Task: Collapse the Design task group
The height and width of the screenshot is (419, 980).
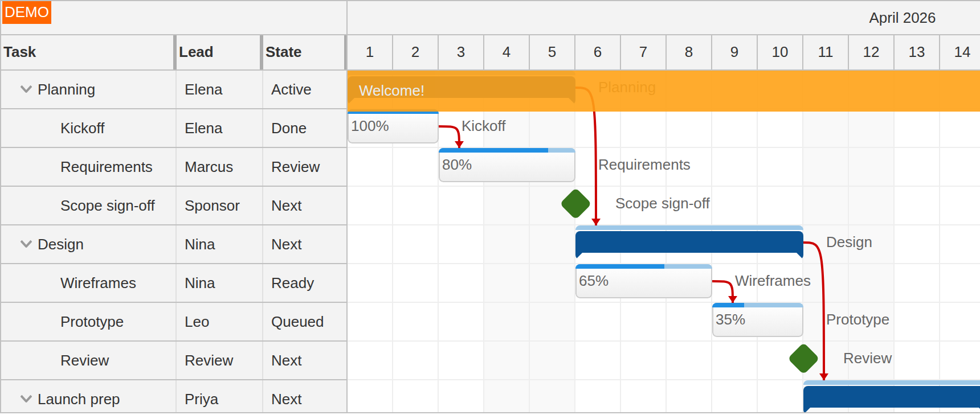Action: tap(25, 244)
